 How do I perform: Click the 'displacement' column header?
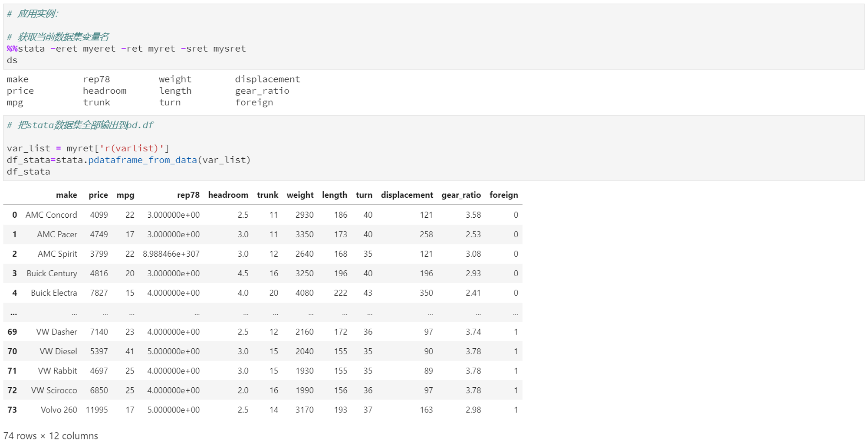click(x=407, y=195)
